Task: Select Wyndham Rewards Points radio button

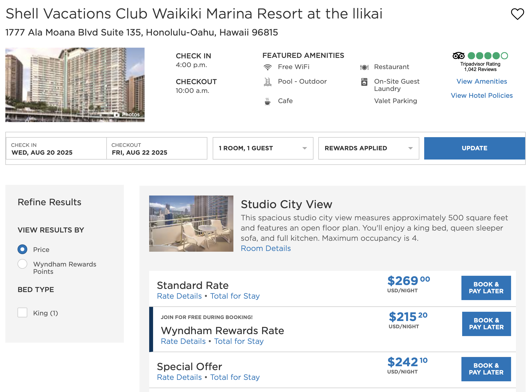Action: [22, 264]
